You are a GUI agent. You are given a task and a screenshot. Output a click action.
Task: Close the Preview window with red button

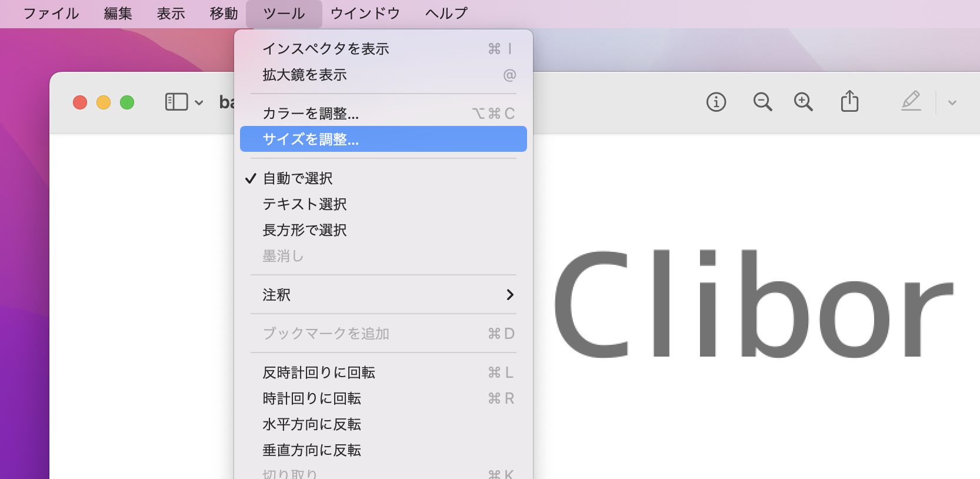pos(80,102)
